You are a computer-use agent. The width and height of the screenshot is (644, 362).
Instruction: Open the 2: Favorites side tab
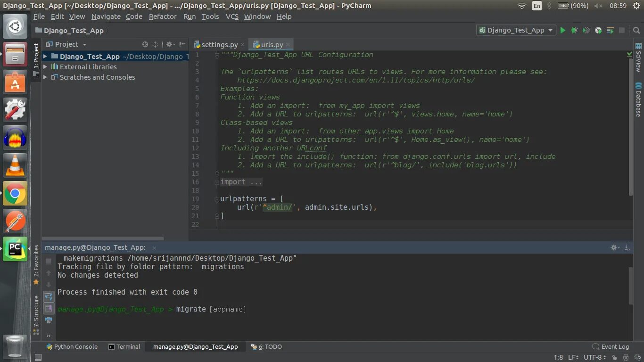[36, 265]
